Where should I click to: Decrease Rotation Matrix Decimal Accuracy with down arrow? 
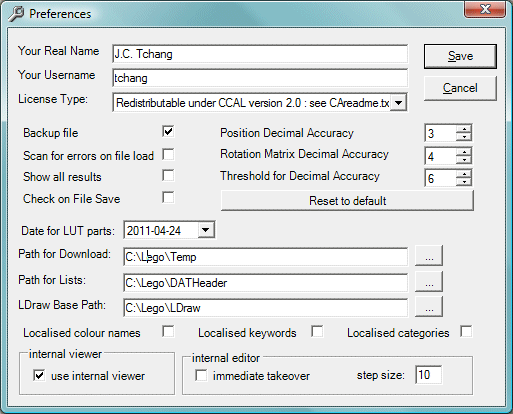[464, 160]
